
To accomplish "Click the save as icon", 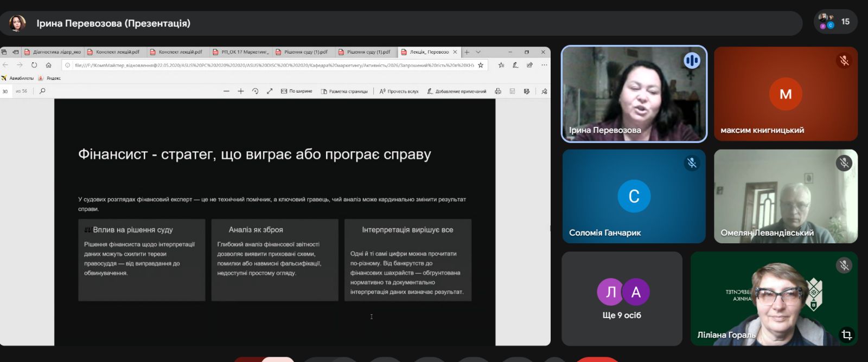I will pyautogui.click(x=527, y=91).
